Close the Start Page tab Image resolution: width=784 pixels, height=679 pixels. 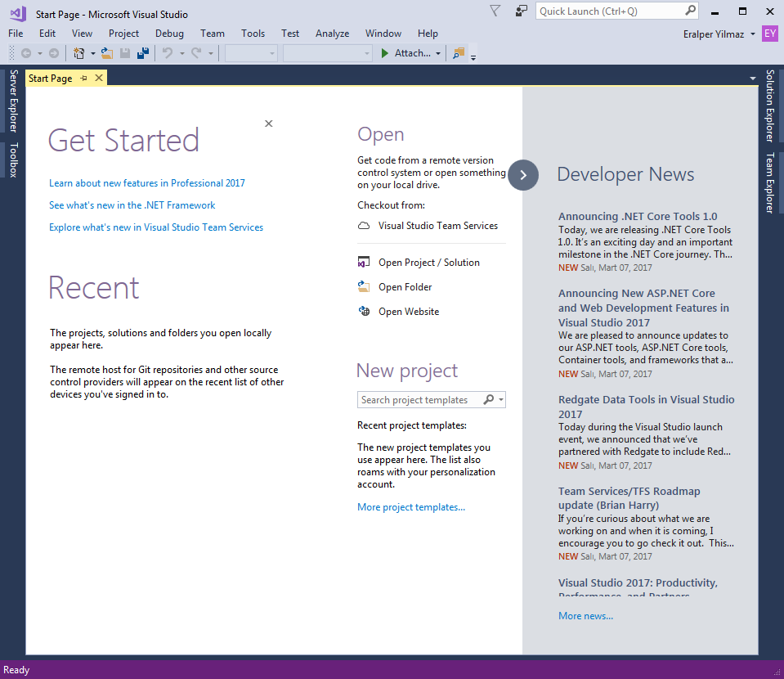coord(99,78)
